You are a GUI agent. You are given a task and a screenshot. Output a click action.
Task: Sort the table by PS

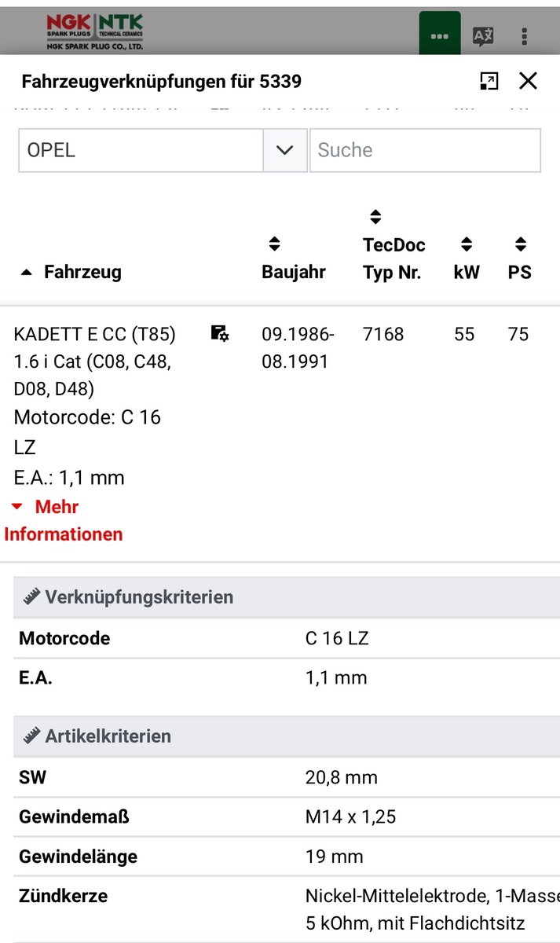click(x=520, y=244)
